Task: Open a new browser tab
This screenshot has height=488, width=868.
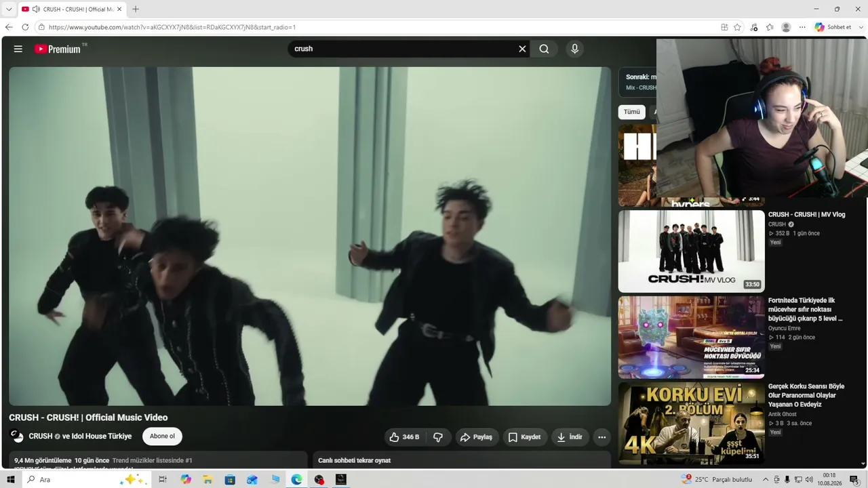Action: coord(136,9)
